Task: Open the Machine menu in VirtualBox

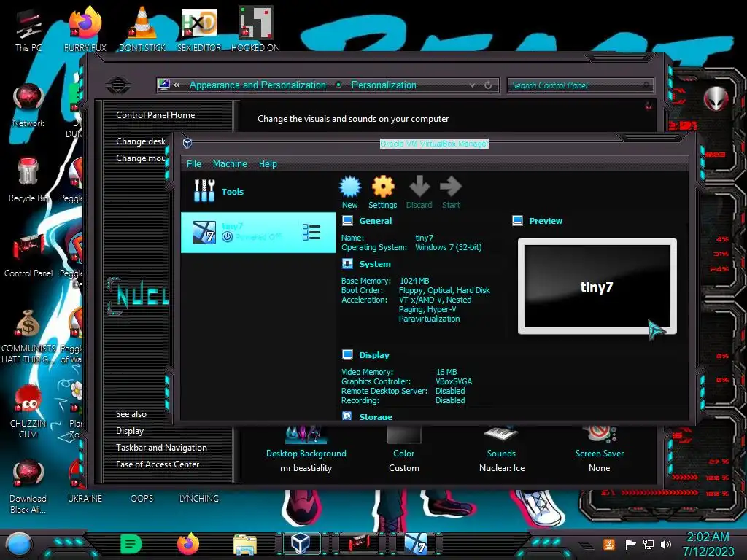Action: (x=230, y=164)
